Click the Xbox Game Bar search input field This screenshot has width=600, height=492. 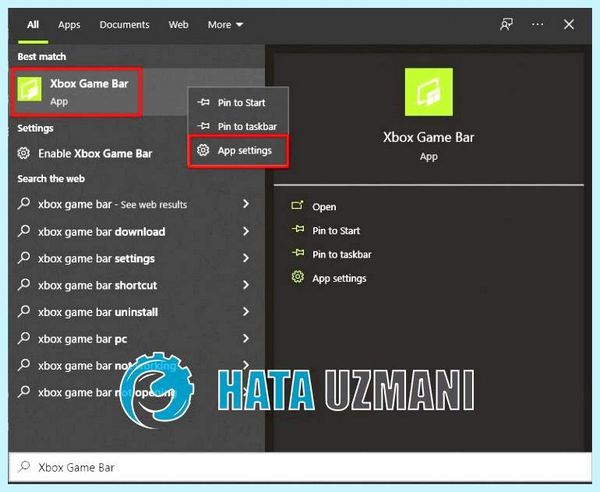click(300, 467)
